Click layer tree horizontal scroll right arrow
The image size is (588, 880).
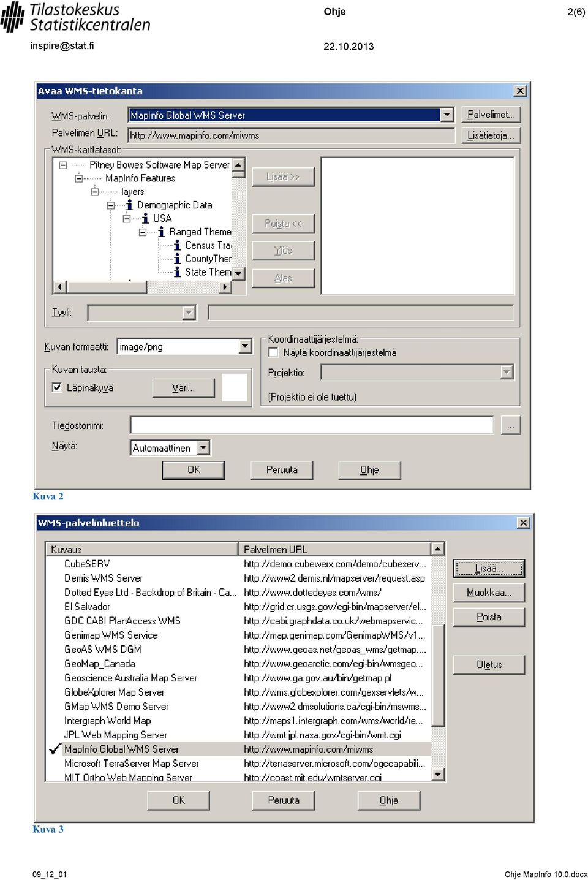pyautogui.click(x=225, y=287)
